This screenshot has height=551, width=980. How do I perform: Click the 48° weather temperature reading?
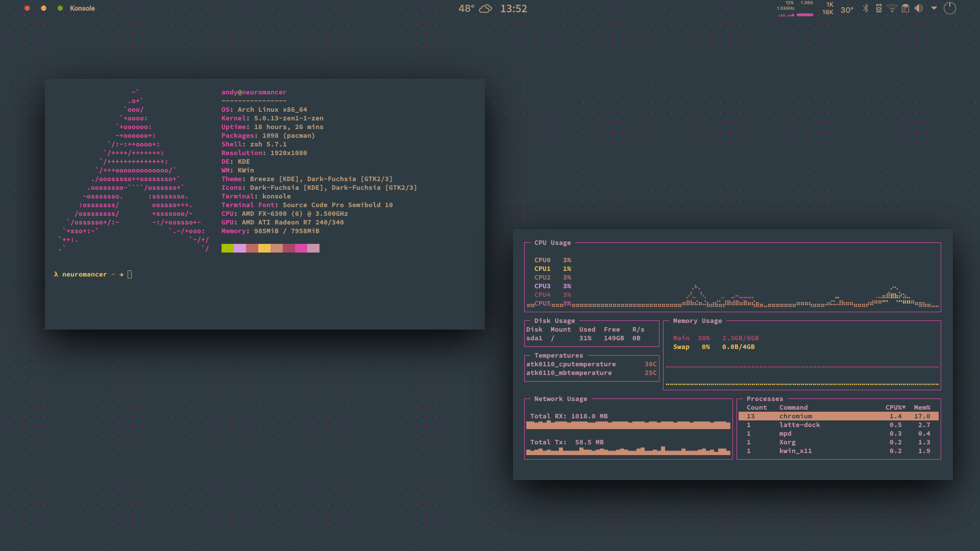[x=467, y=9]
